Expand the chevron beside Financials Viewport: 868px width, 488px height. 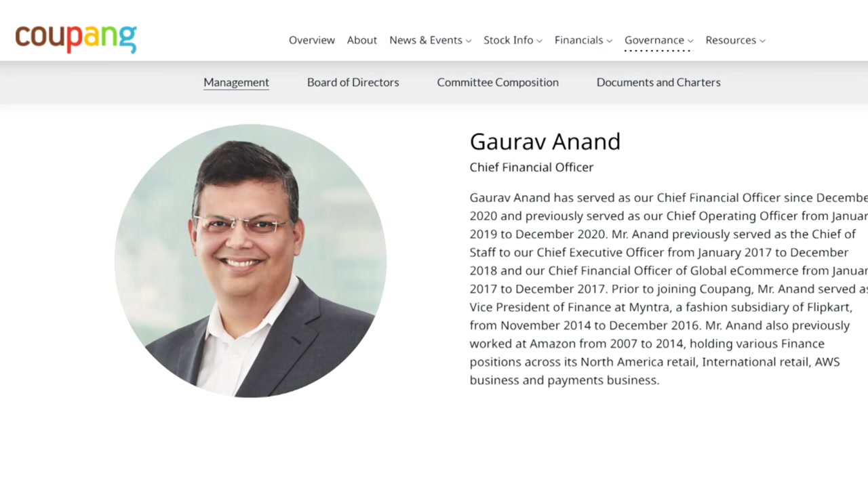610,41
